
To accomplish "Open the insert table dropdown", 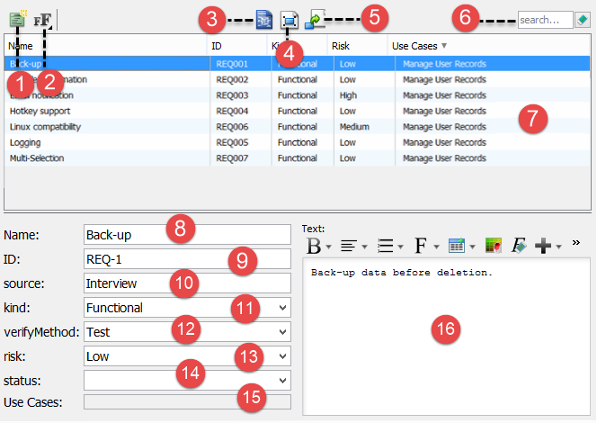I will click(472, 247).
